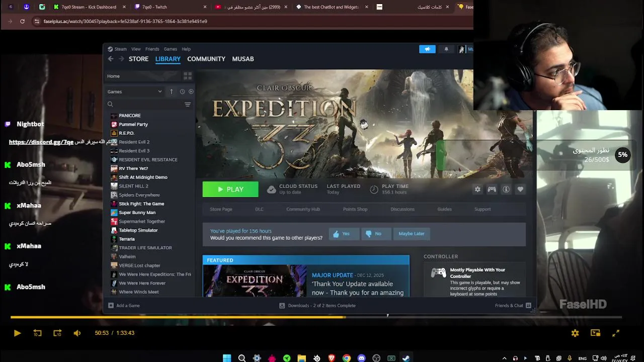Select Terraria in the game list

click(x=127, y=239)
